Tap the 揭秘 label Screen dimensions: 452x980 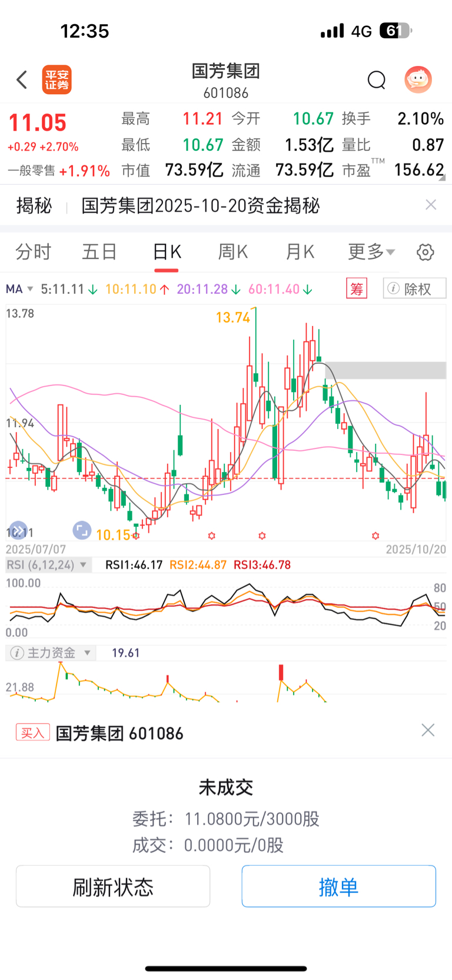tap(34, 205)
